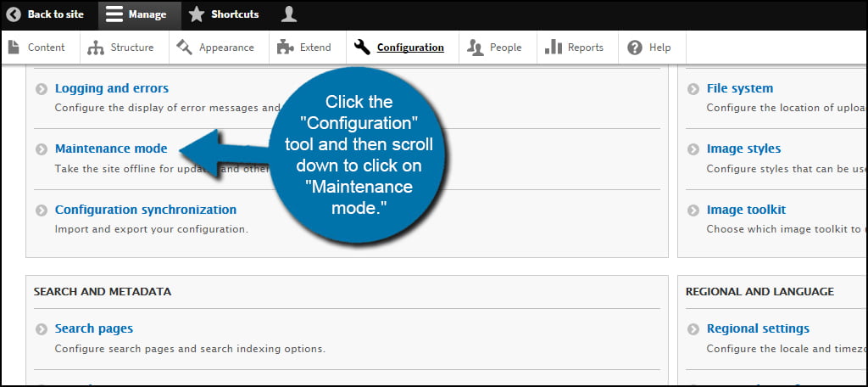Viewport: 868px width, 387px height.
Task: Open the Configuration synchronization link
Action: pyautogui.click(x=146, y=210)
